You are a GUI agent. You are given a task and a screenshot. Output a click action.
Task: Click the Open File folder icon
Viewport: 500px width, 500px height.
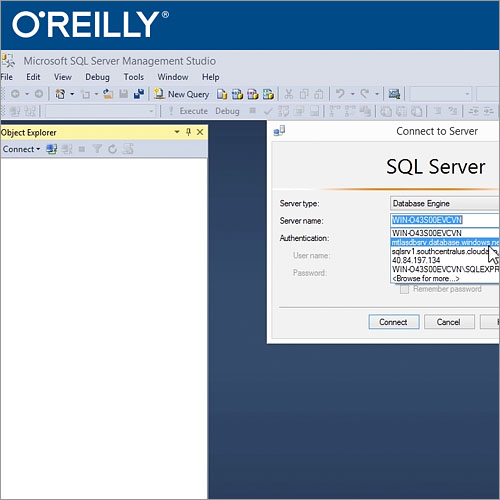click(x=108, y=94)
